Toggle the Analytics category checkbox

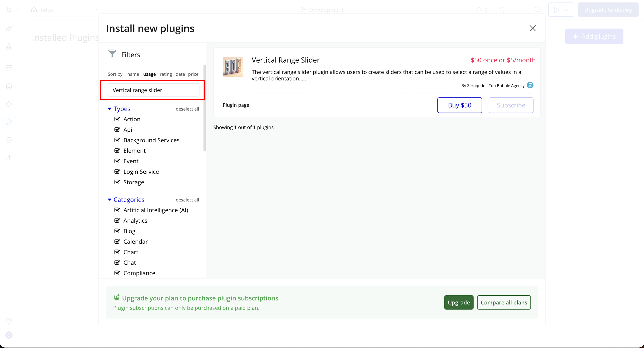[117, 220]
